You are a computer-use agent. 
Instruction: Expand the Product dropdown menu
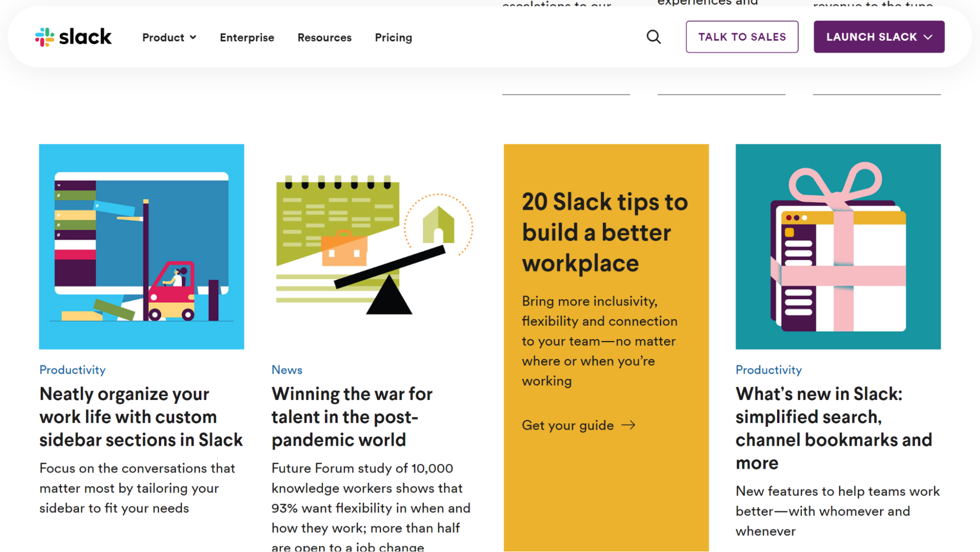169,37
